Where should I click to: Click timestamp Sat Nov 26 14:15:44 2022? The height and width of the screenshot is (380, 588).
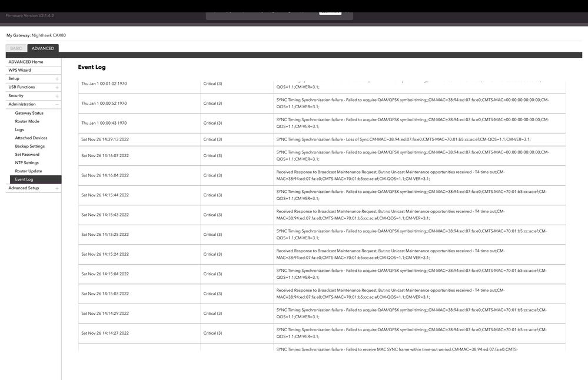point(105,195)
